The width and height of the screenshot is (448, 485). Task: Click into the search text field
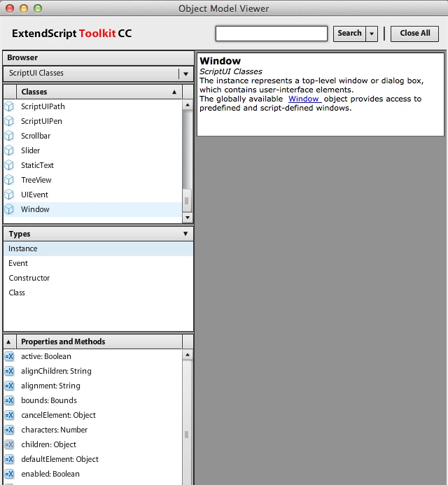click(x=272, y=34)
